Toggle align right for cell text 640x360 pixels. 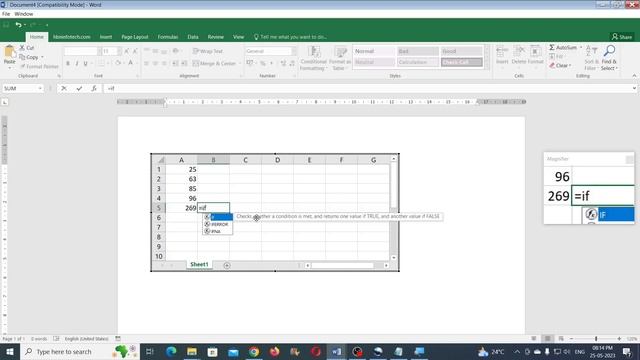(x=164, y=63)
